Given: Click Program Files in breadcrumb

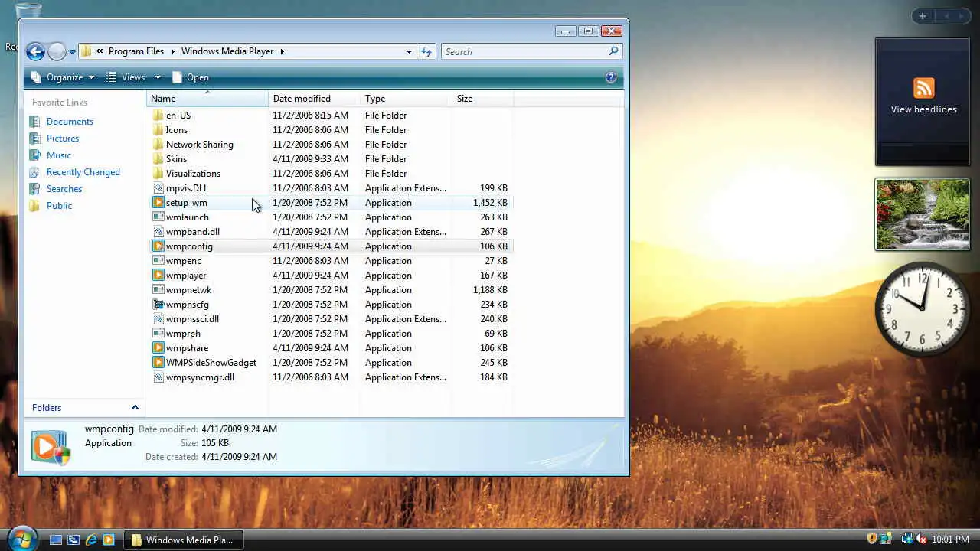Looking at the screenshot, I should coord(136,51).
